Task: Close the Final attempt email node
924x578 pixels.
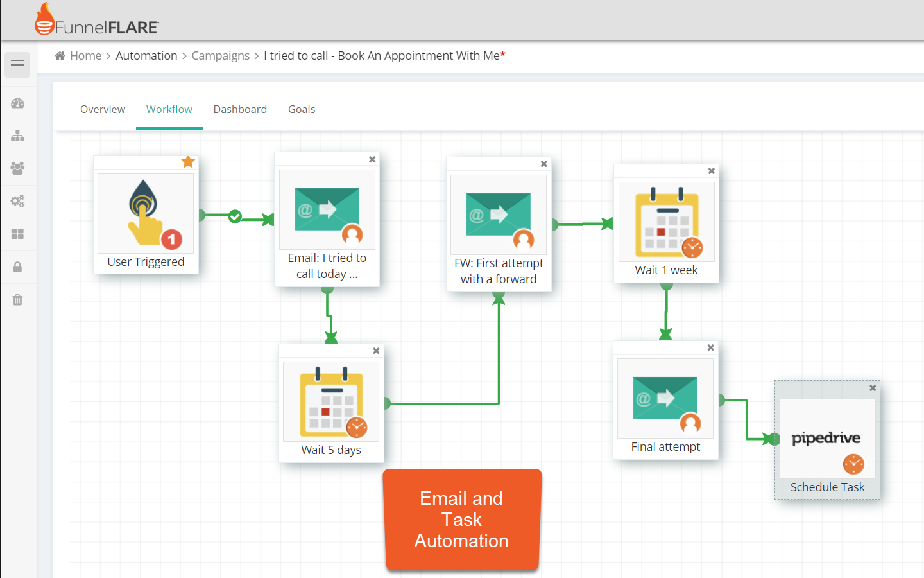Action: point(711,347)
